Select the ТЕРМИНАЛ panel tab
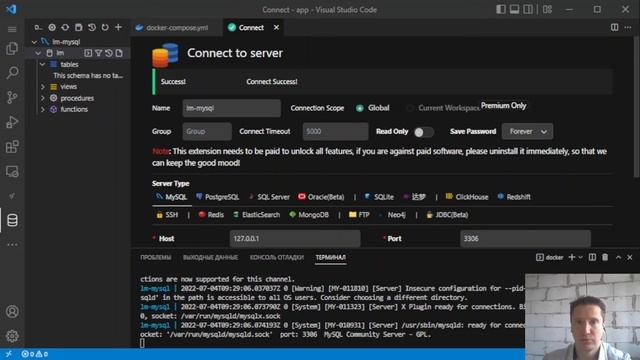 (331, 257)
